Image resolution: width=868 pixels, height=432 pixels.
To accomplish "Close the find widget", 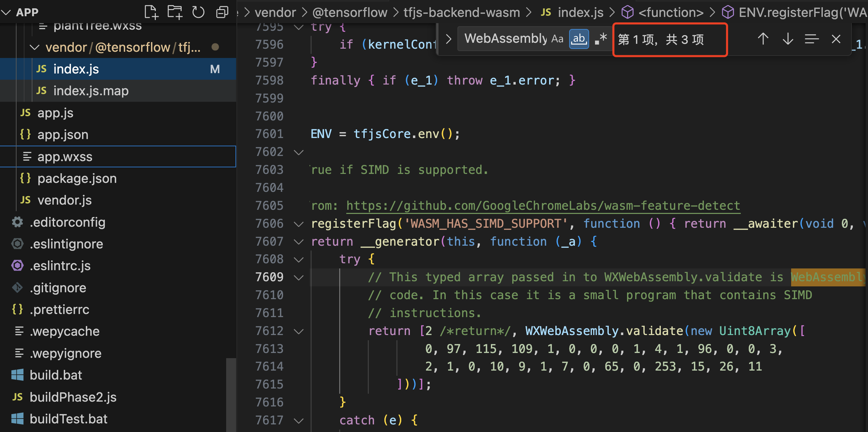I will (x=836, y=39).
